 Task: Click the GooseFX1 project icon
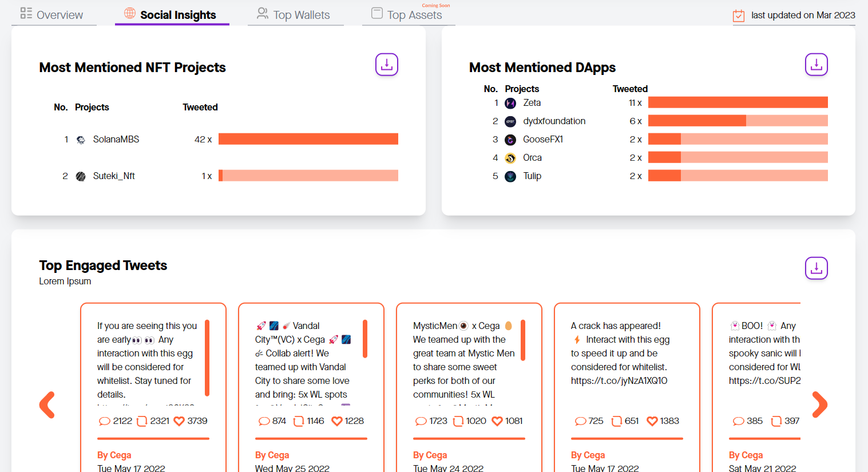point(510,140)
